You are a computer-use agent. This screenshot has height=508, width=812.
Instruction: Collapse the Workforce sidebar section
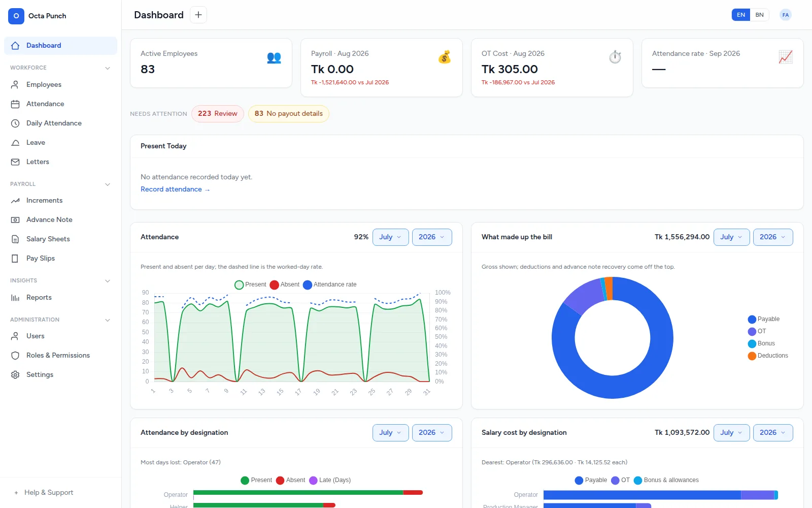coord(107,68)
